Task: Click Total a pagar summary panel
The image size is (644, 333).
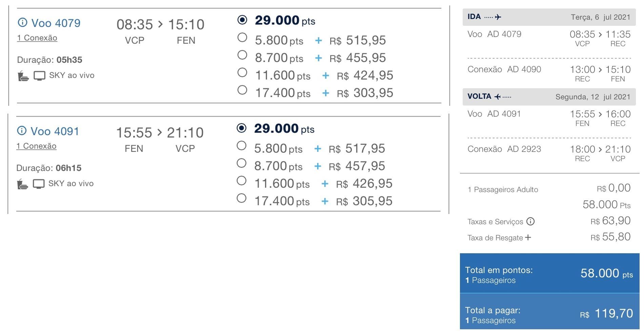Action: pyautogui.click(x=549, y=311)
